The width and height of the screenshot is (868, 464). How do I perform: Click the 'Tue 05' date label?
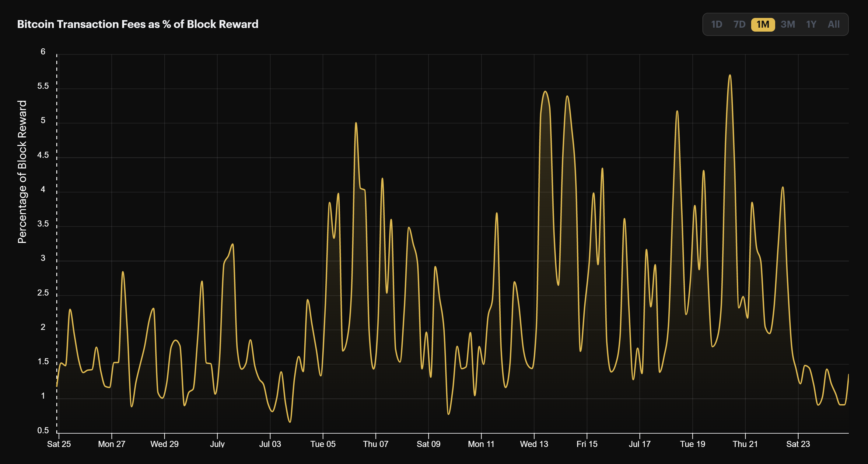[x=323, y=444]
